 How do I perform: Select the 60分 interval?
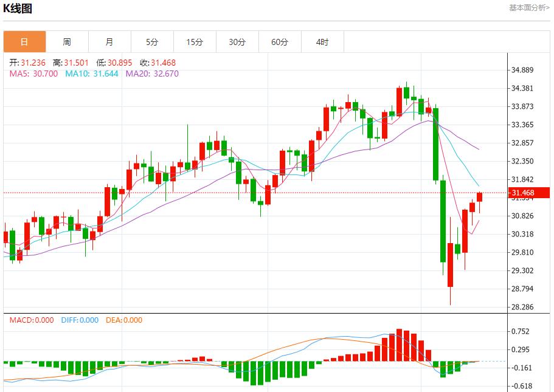279,41
